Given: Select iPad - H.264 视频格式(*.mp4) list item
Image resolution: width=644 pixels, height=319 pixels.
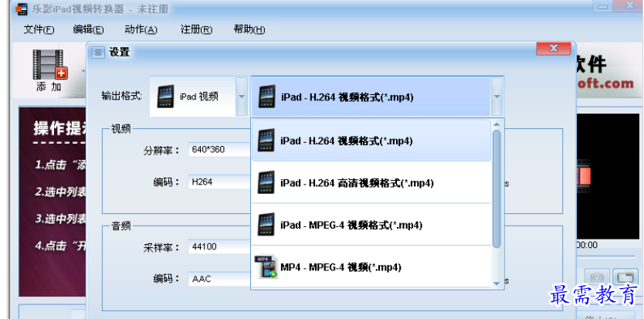Looking at the screenshot, I should 371,141.
